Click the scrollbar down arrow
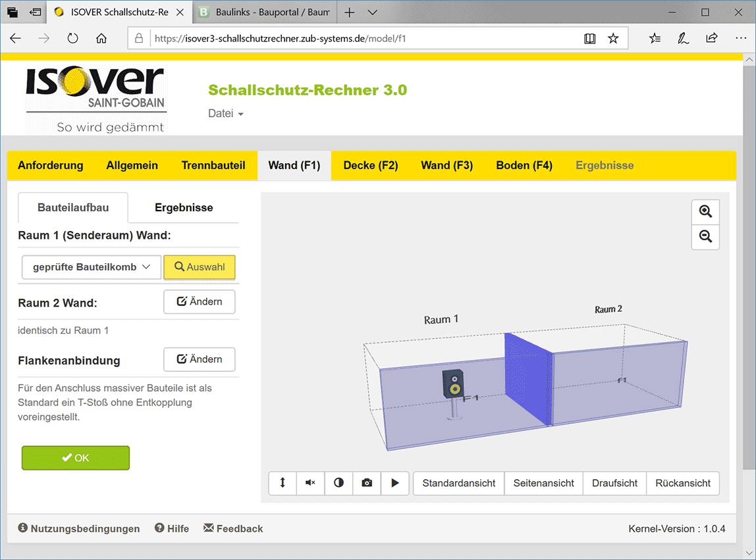This screenshot has width=756, height=560. (749, 553)
